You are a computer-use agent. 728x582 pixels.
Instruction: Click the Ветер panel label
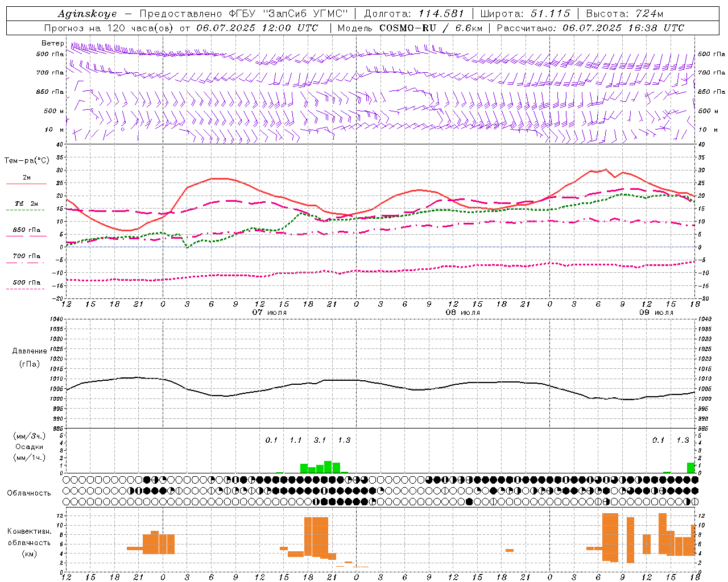coord(52,43)
